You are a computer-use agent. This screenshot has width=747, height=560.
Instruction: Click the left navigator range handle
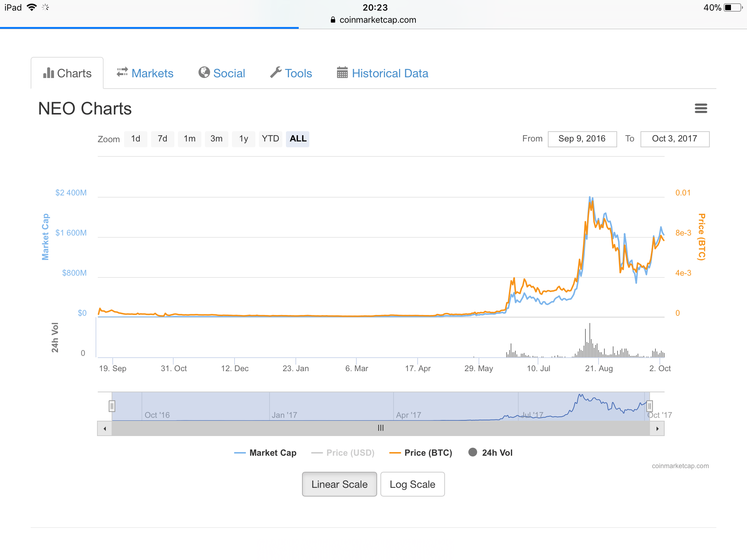[x=112, y=406]
